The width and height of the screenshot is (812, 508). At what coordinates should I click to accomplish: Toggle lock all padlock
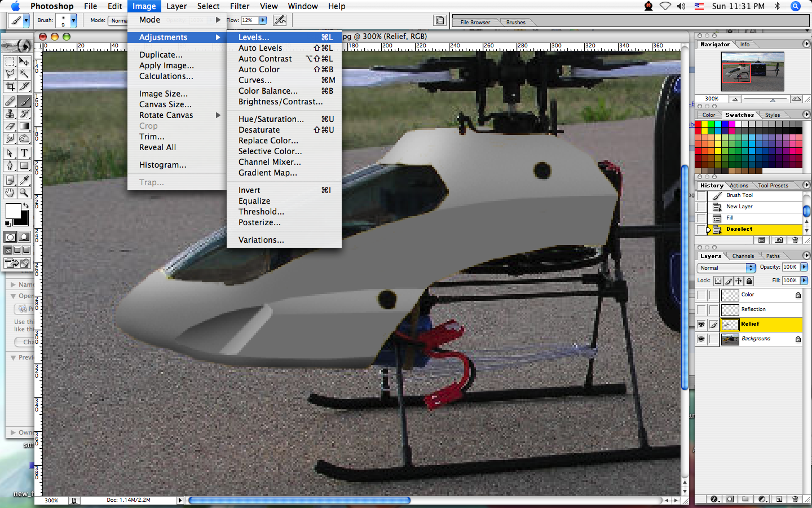coord(749,281)
